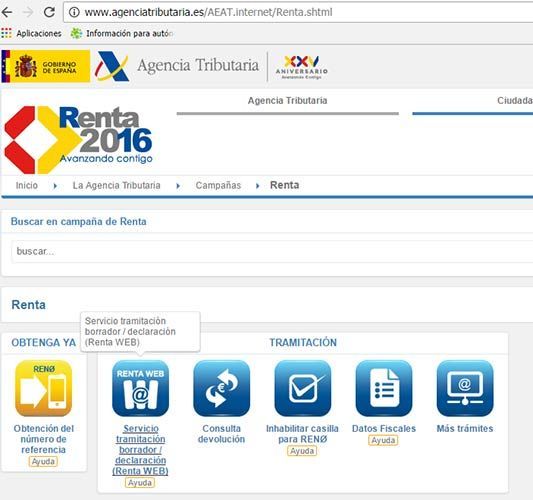The image size is (533, 500).
Task: Go to Campañas breadcrumb
Action: (x=218, y=185)
